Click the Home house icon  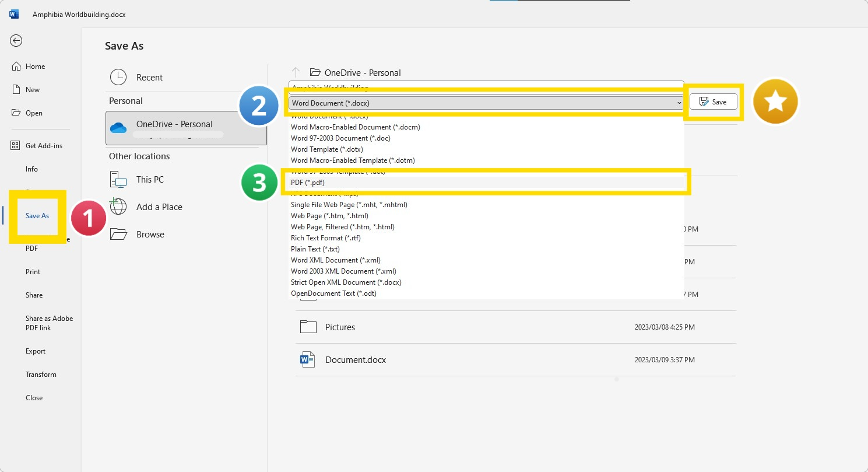pyautogui.click(x=16, y=67)
